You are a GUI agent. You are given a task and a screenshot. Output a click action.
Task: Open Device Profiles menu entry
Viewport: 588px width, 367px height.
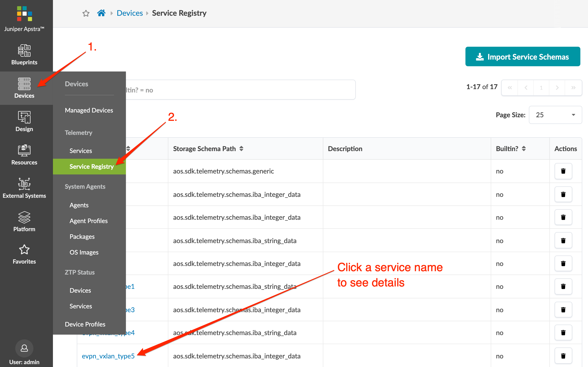point(85,324)
